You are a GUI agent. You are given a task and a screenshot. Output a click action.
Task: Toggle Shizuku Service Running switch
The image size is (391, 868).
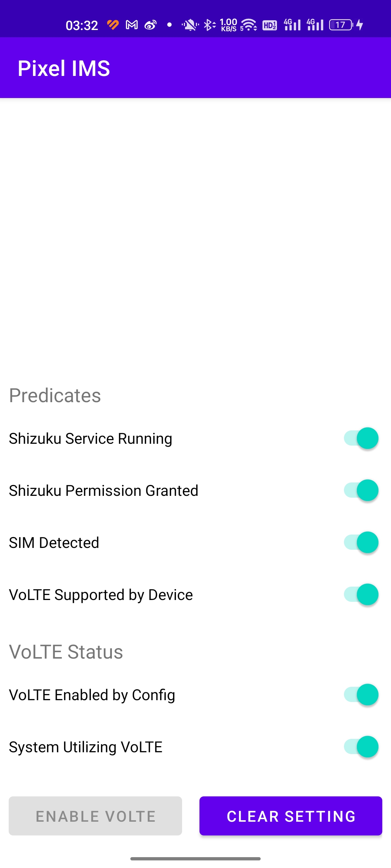click(x=361, y=438)
